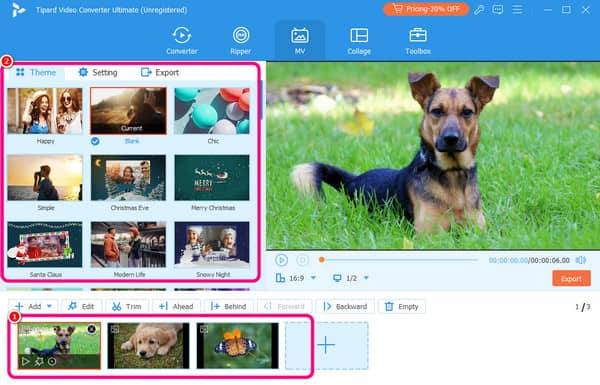The height and width of the screenshot is (385, 600).
Task: Select the Snowy Night theme
Action: pos(212,244)
